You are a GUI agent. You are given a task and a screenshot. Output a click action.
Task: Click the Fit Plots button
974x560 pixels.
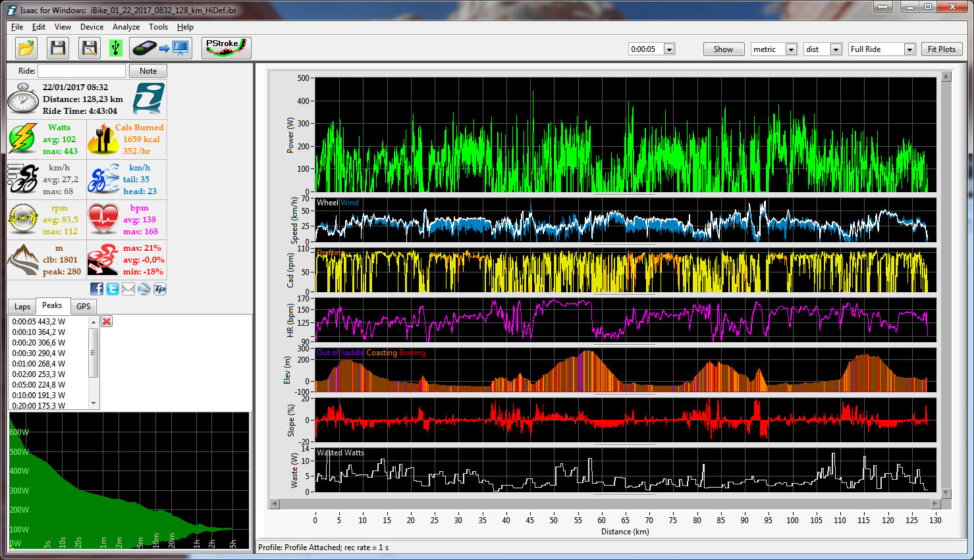click(x=941, y=49)
